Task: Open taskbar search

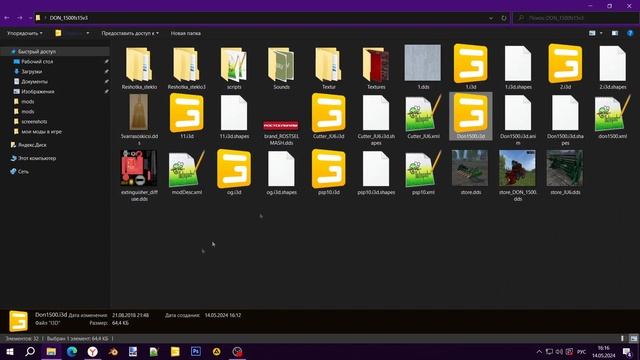Action: point(30,351)
